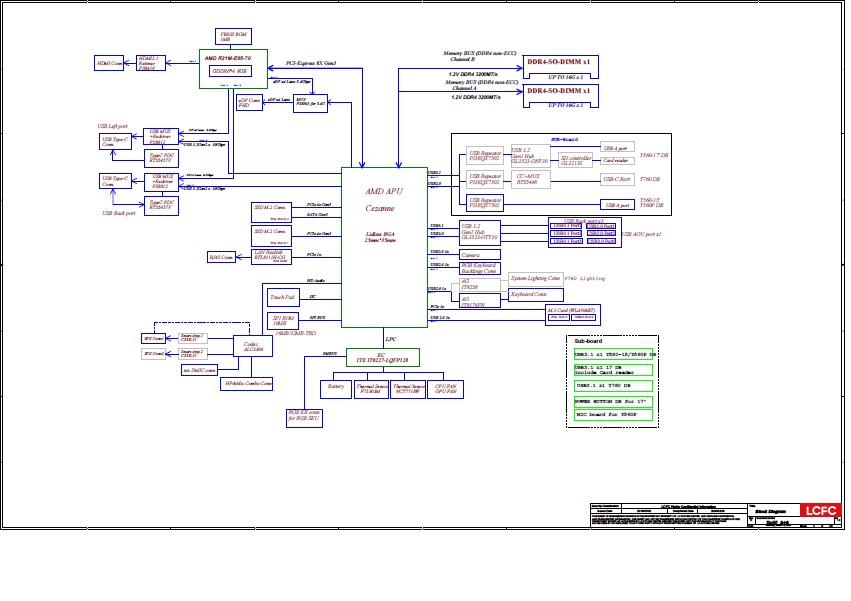Click the red LCFC logo
Screen dimensions: 851x601
pos(821,510)
